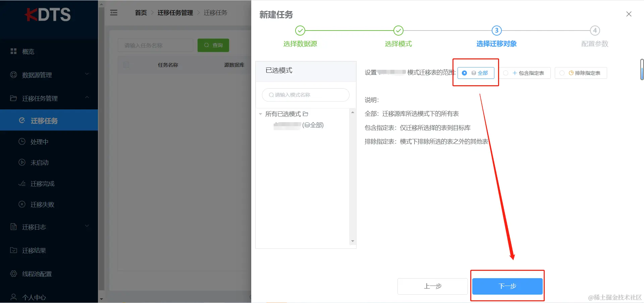The height and width of the screenshot is (303, 644).
Task: Click the 数据源管理 icon
Action: (13, 75)
